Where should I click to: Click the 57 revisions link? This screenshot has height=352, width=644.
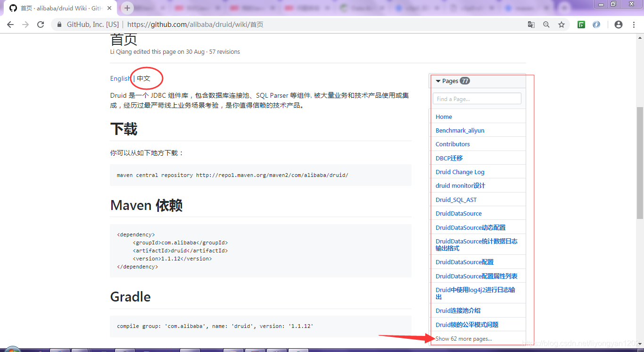pyautogui.click(x=224, y=52)
